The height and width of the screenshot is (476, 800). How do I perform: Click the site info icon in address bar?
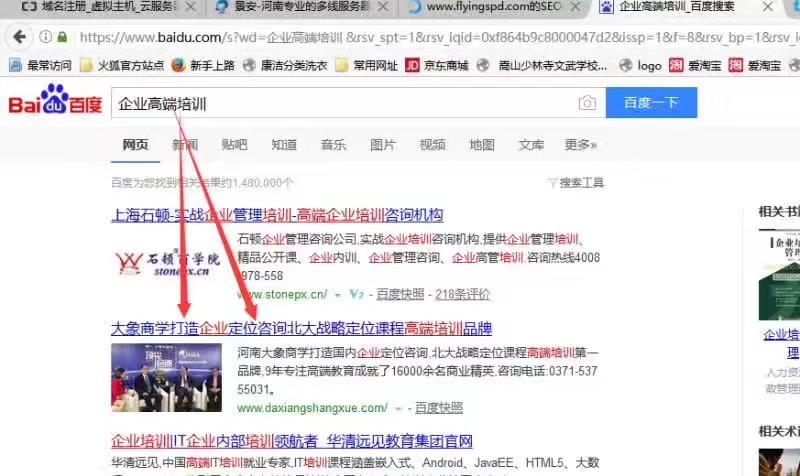point(47,37)
